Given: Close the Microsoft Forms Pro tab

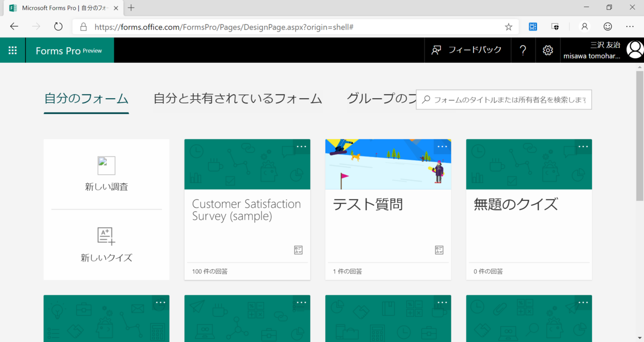Looking at the screenshot, I should point(116,8).
